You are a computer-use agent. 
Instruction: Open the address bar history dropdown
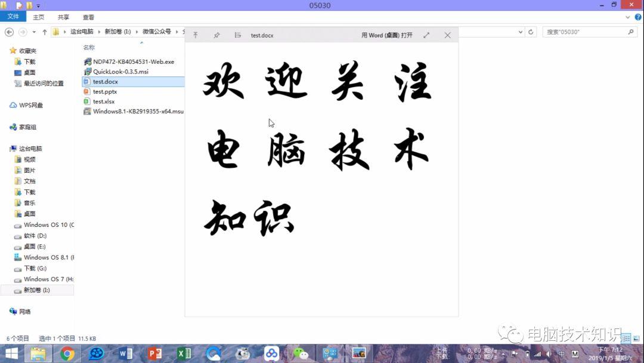[521, 32]
